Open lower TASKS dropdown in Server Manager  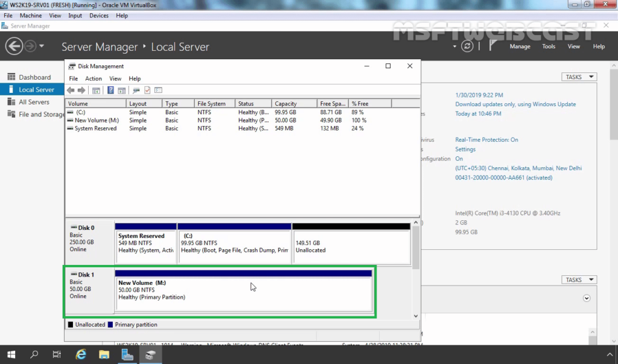point(579,279)
